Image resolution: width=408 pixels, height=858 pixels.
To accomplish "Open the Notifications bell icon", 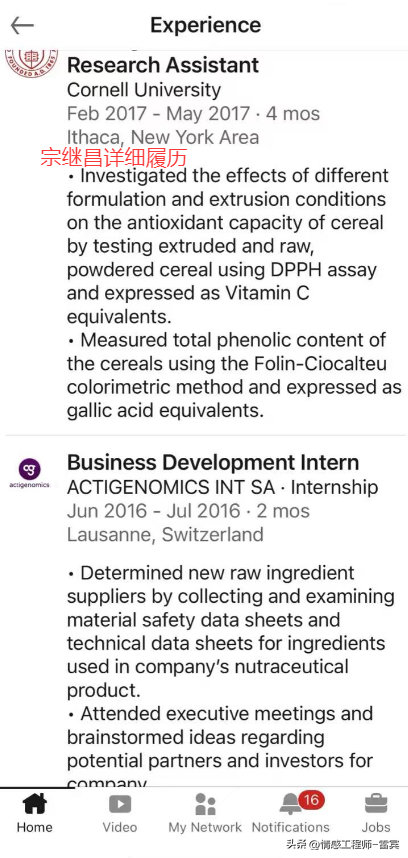I will pyautogui.click(x=291, y=805).
